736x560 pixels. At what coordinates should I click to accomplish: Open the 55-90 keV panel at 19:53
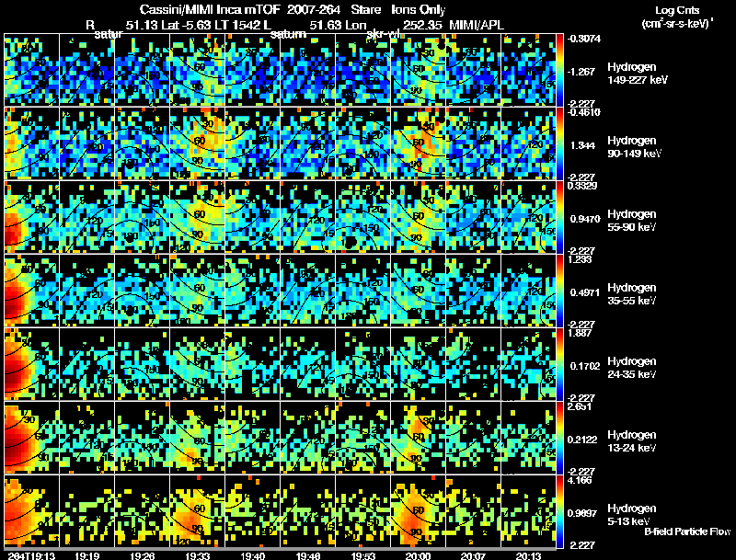point(362,217)
